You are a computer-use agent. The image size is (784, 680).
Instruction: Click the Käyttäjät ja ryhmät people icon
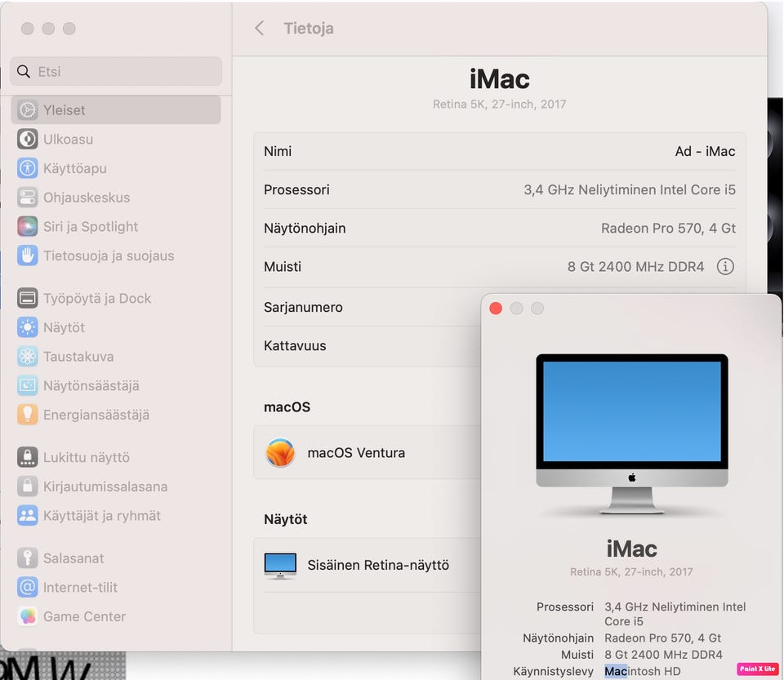point(28,516)
